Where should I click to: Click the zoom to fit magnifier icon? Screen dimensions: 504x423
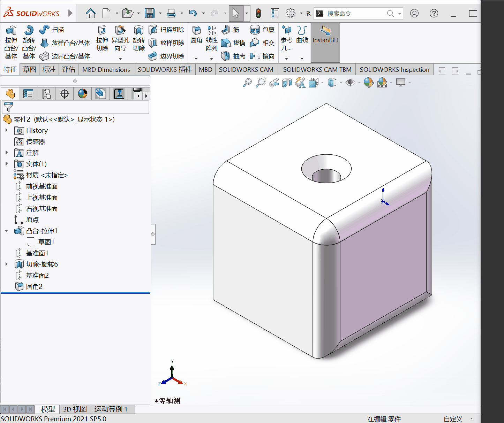[247, 83]
